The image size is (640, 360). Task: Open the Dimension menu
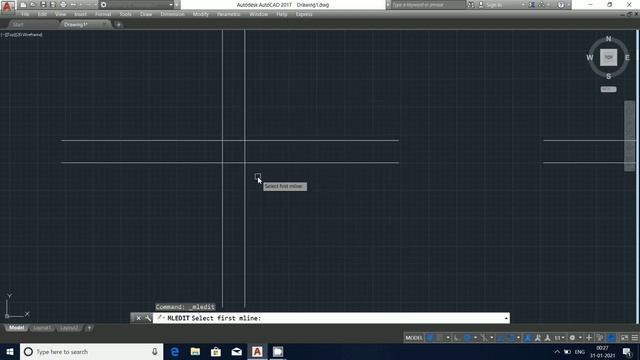tap(173, 14)
